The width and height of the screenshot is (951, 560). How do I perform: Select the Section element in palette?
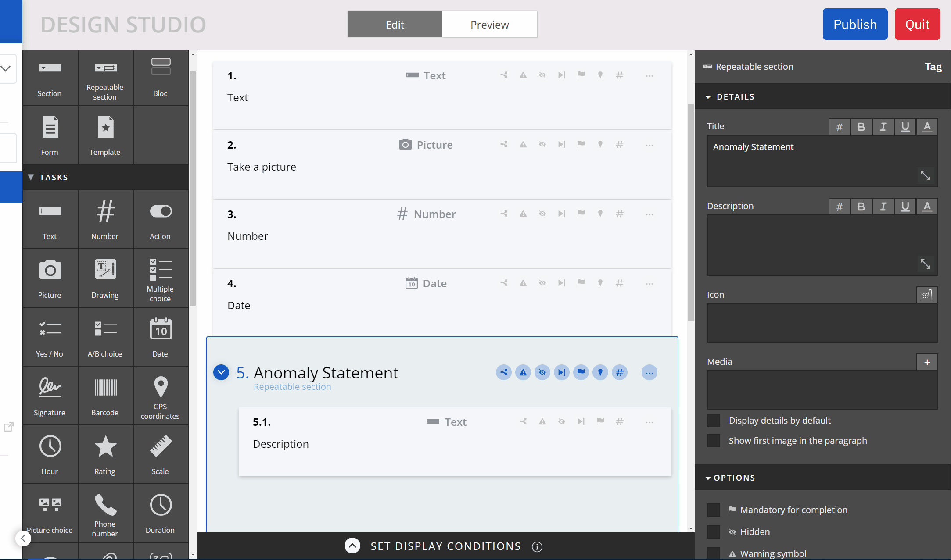click(x=50, y=78)
